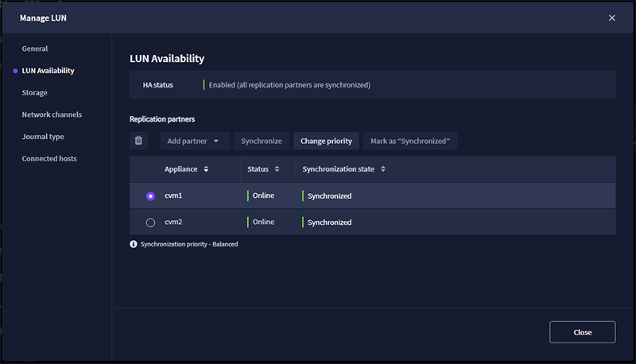Select the cvm1 radio button
This screenshot has width=636, height=364.
click(x=150, y=196)
